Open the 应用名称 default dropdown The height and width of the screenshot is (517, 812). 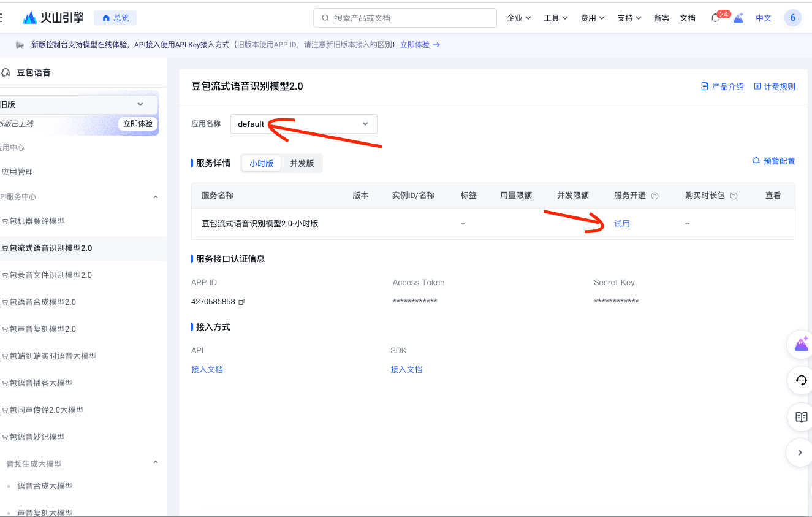[304, 124]
